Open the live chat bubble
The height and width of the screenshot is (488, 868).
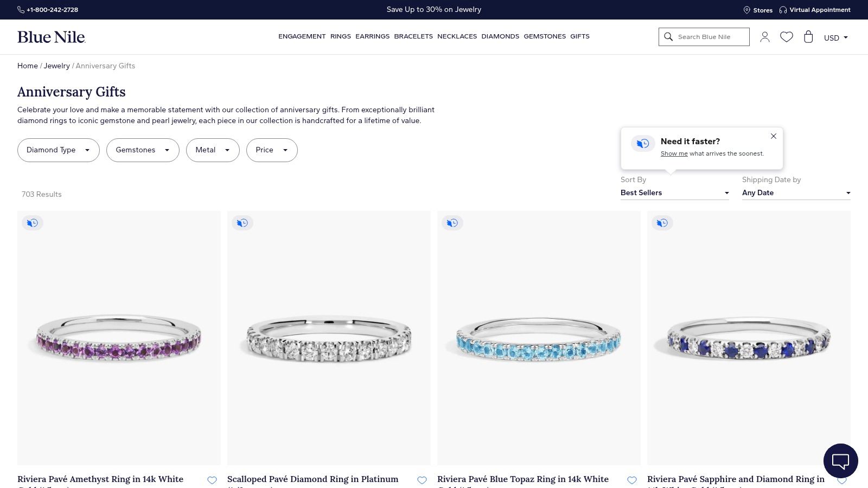click(x=840, y=461)
